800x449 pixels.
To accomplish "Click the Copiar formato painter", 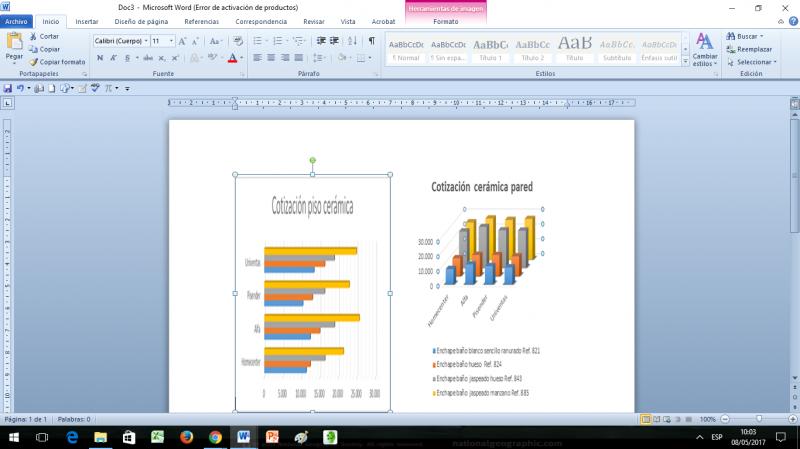I will pyautogui.click(x=57, y=62).
